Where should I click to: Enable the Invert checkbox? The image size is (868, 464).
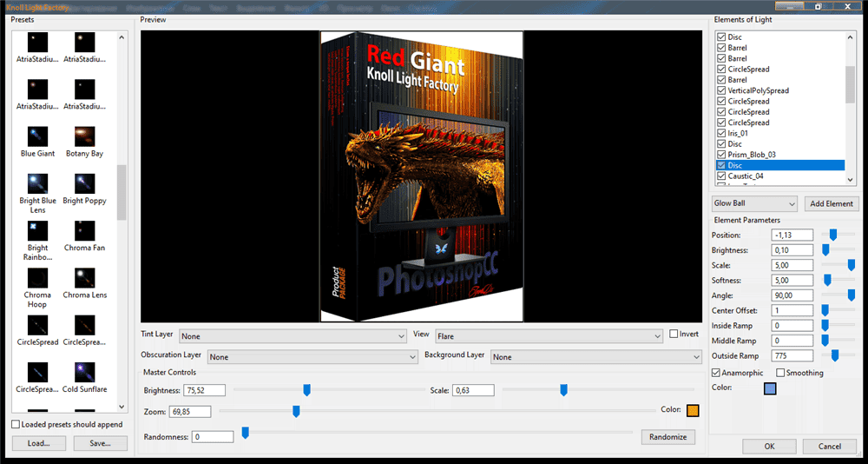[x=674, y=334]
